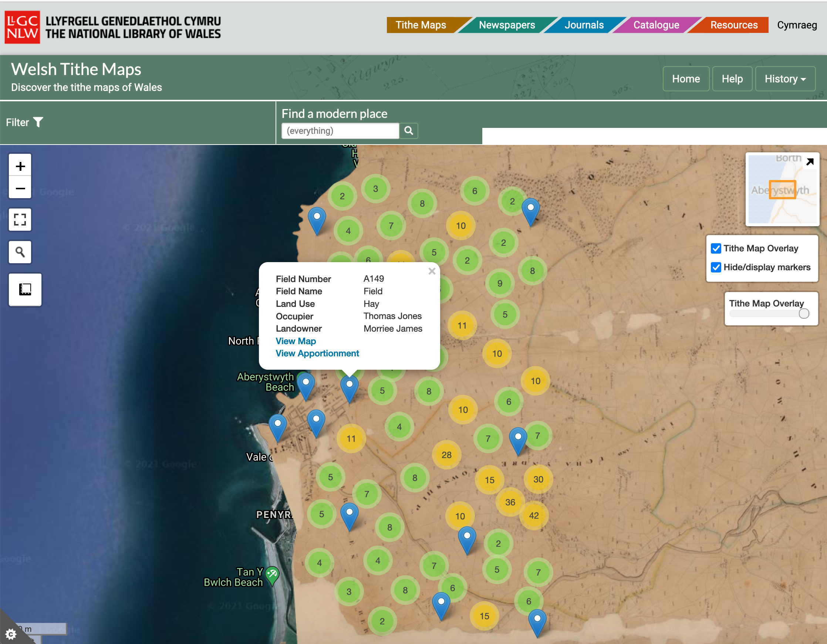Click the settings gear in bottom corner

pyautogui.click(x=11, y=634)
